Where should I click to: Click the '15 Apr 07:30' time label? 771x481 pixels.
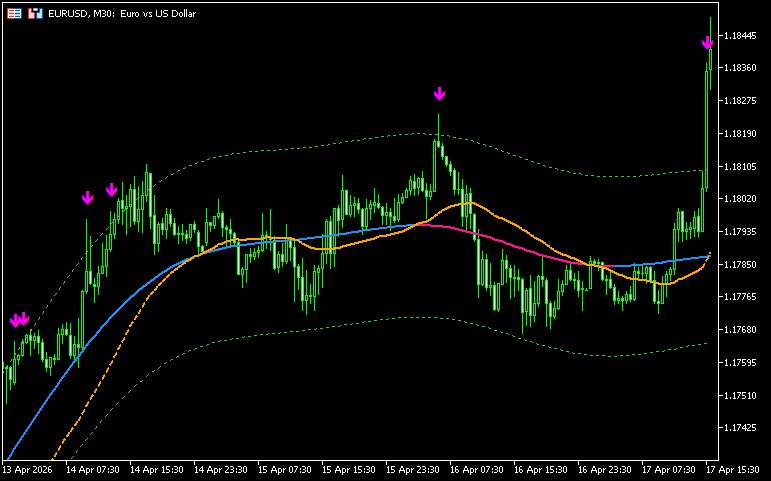284,470
